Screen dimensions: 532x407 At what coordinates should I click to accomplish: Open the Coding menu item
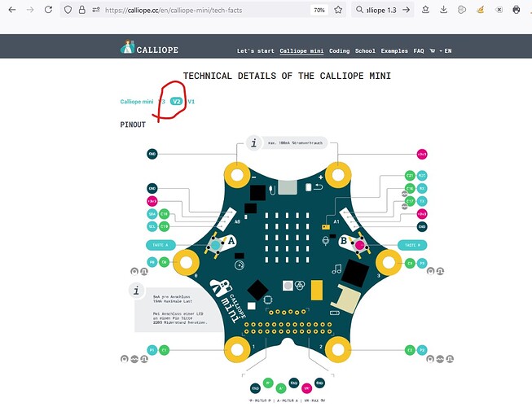339,51
